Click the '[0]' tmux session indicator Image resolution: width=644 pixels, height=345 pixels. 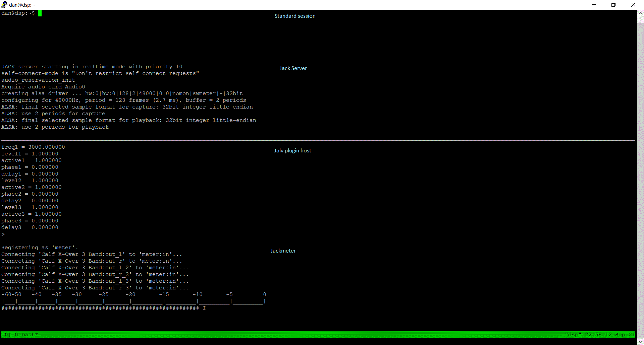6,335
